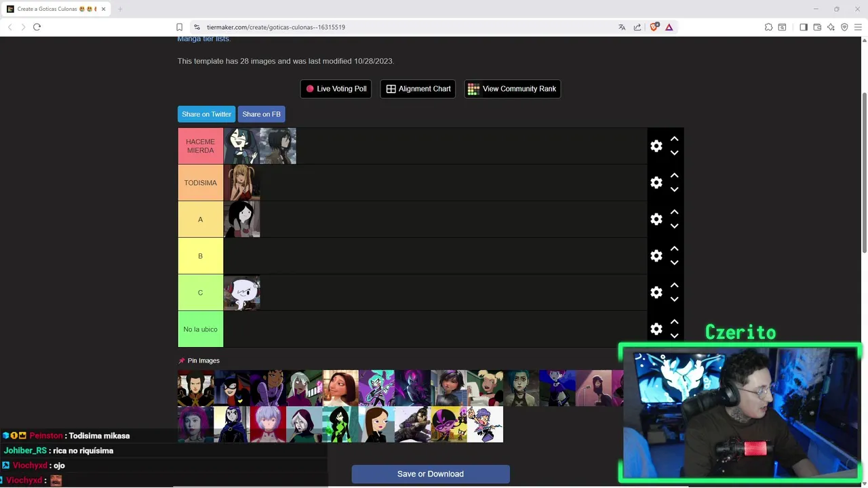
Task: Select the green C tier label
Action: coord(200,292)
